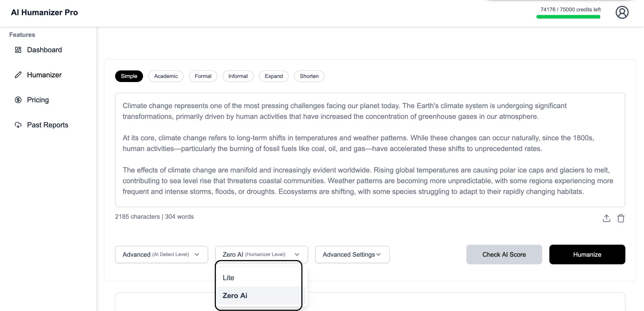The width and height of the screenshot is (644, 311).
Task: Click the Check AI Score button
Action: click(504, 254)
